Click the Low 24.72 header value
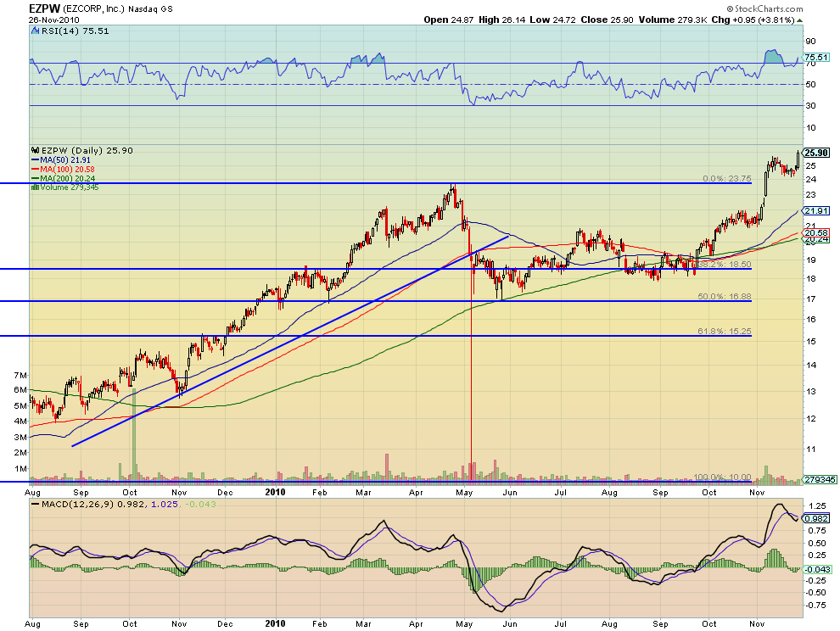The image size is (840, 631). 553,20
